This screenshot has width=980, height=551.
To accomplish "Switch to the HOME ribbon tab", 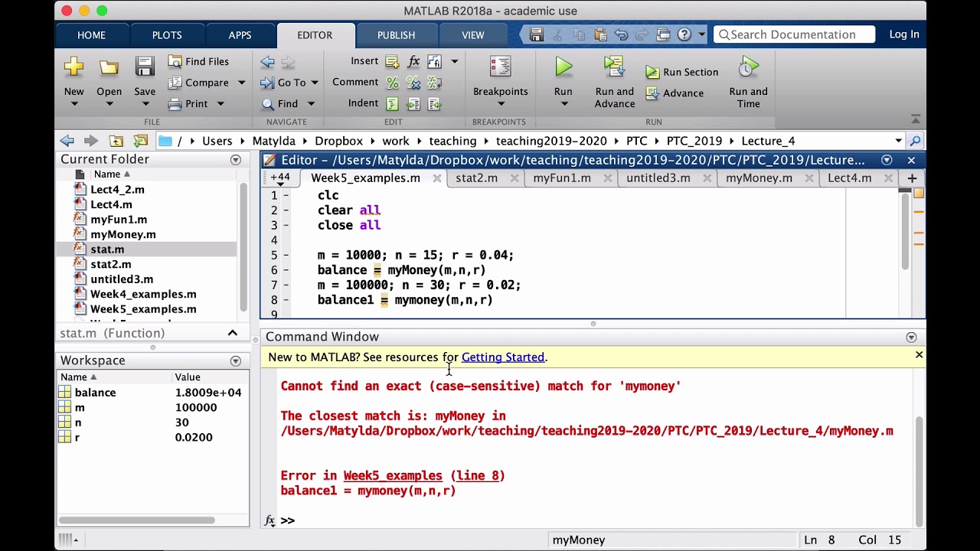I will pos(91,35).
